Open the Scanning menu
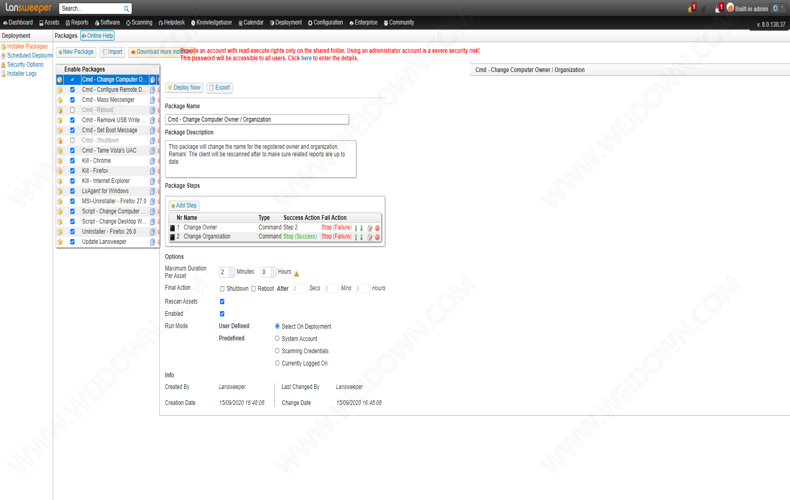The image size is (790, 500). tap(139, 23)
